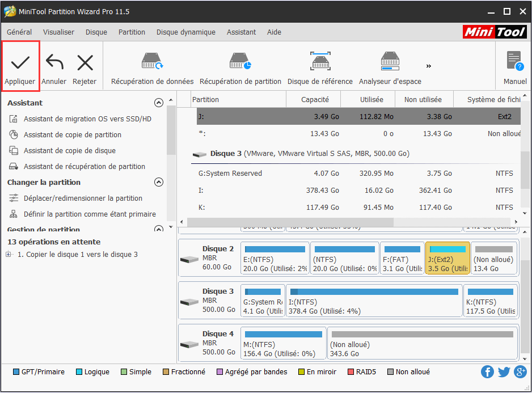Viewport: 532px width, 393px height.
Task: Click the Logique legend color box
Action: coord(79,372)
